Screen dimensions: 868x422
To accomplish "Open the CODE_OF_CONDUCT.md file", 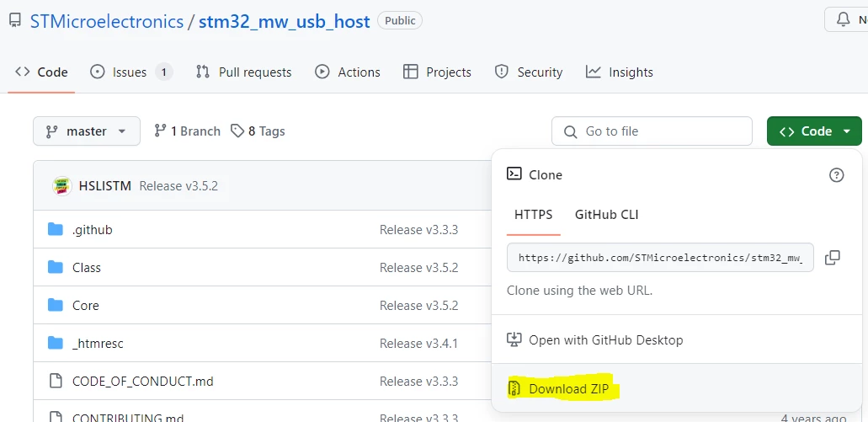I will [143, 381].
